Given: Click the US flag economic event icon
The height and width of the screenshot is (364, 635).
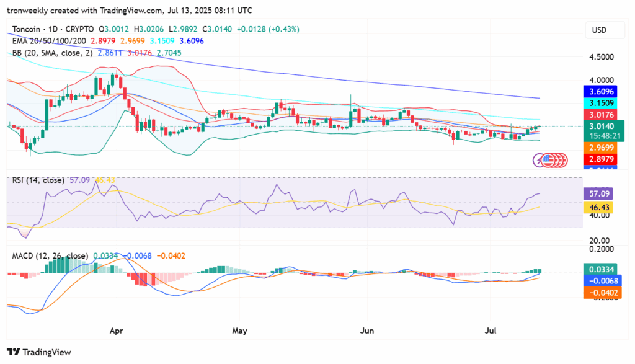Looking at the screenshot, I should pos(548,161).
